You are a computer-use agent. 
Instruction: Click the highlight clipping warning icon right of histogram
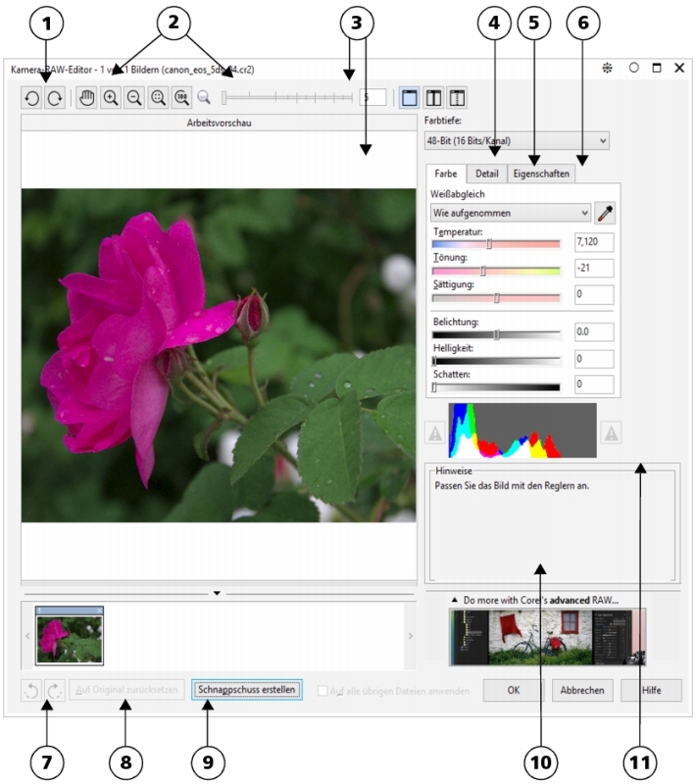tap(610, 432)
